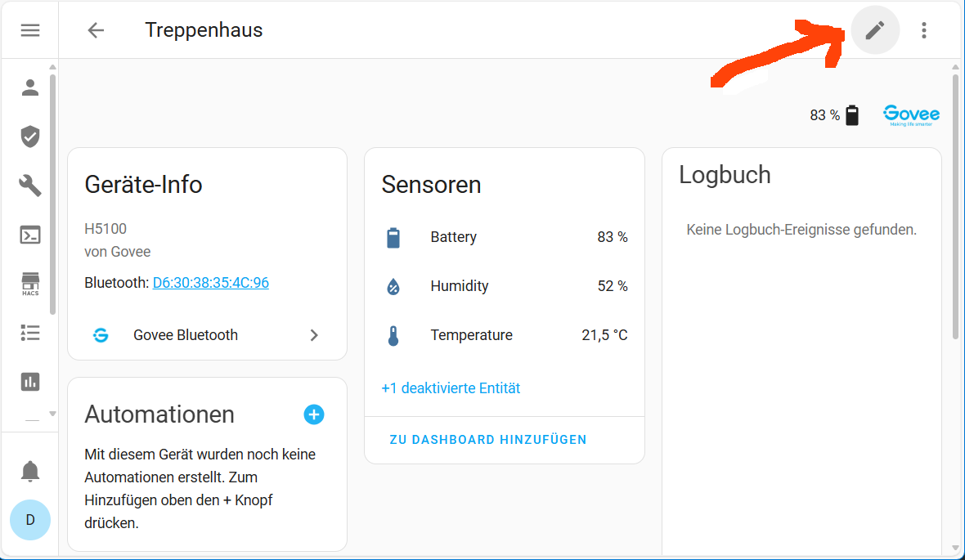Add automation with blue plus button
The image size is (965, 560).
[314, 414]
